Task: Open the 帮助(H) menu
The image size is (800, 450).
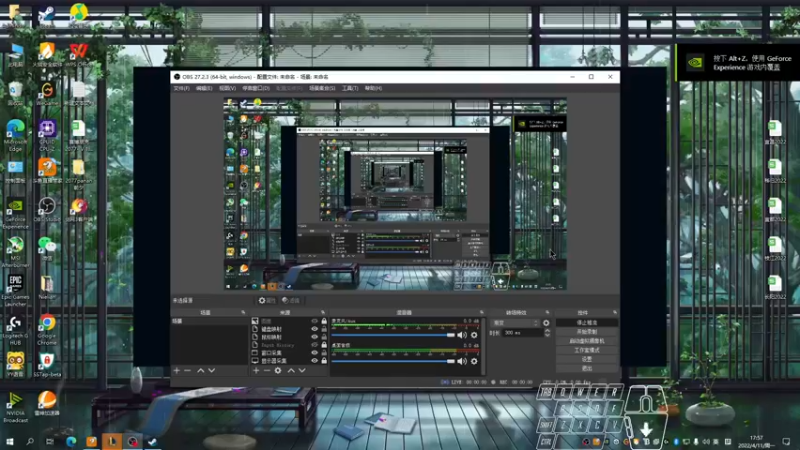Action: [x=373, y=88]
